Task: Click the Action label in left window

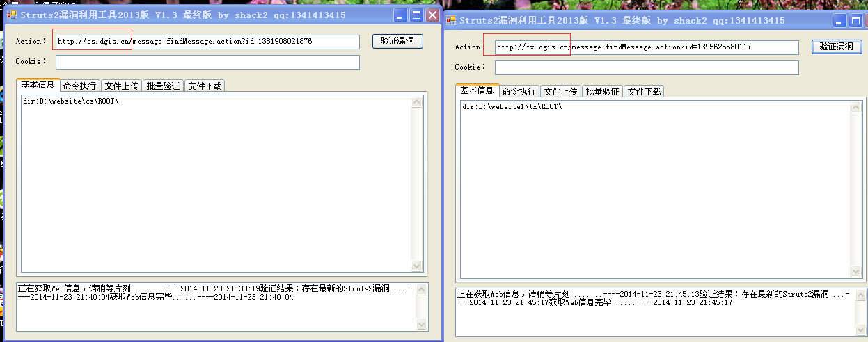Action: (x=31, y=42)
